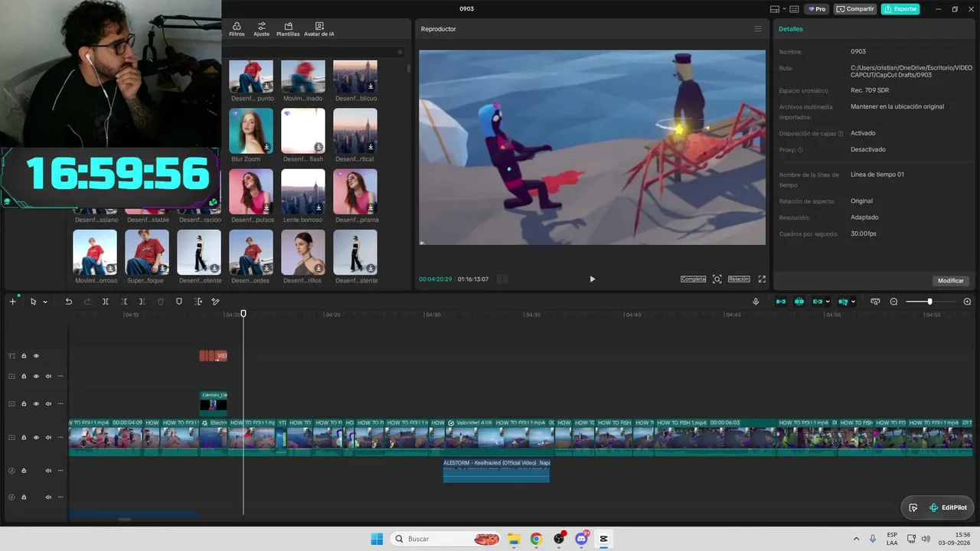Expand the selection tool dropdown arrow
The height and width of the screenshot is (551, 980).
click(45, 302)
